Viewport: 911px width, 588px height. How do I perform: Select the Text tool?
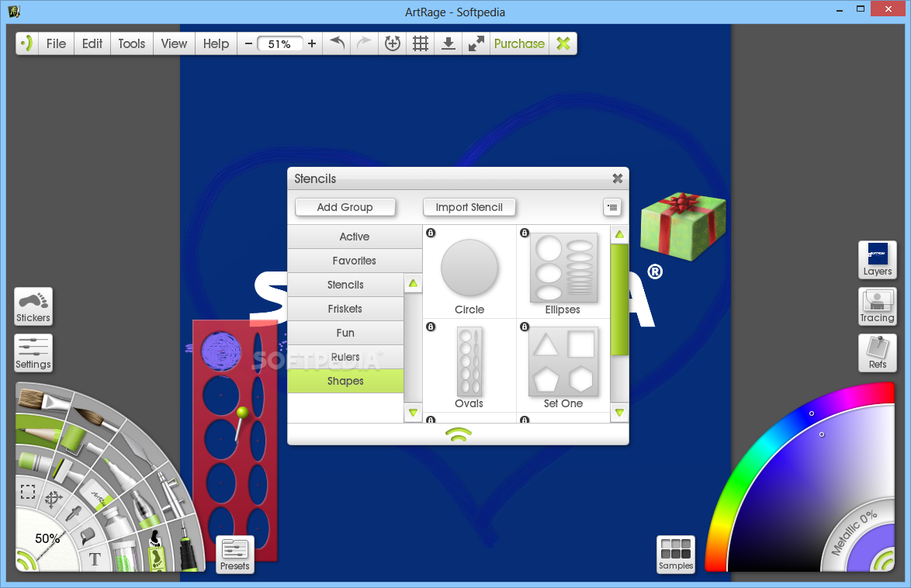pos(94,559)
